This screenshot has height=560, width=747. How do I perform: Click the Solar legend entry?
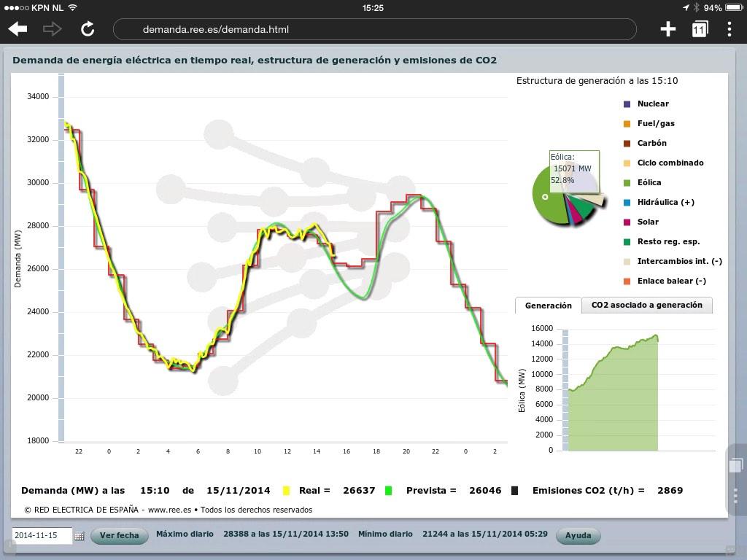pyautogui.click(x=641, y=222)
